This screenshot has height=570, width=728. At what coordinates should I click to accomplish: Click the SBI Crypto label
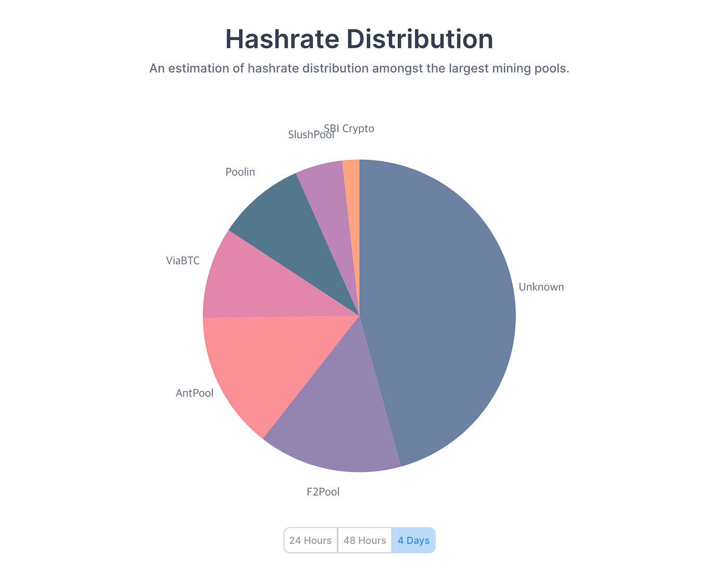pos(349,128)
